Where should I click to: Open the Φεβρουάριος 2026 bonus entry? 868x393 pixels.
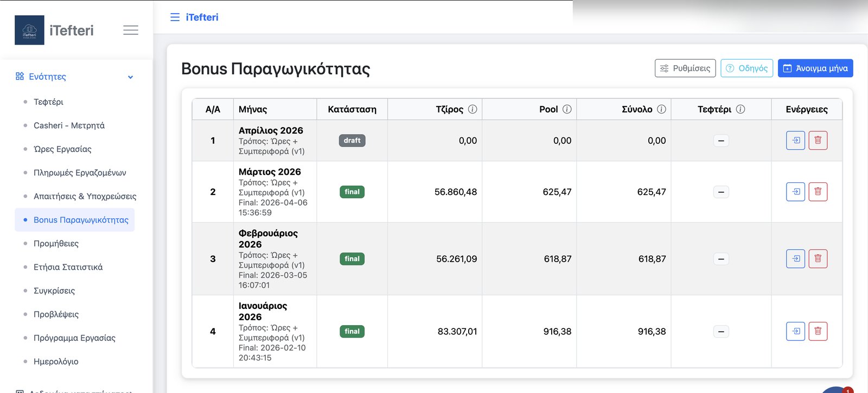point(796,259)
